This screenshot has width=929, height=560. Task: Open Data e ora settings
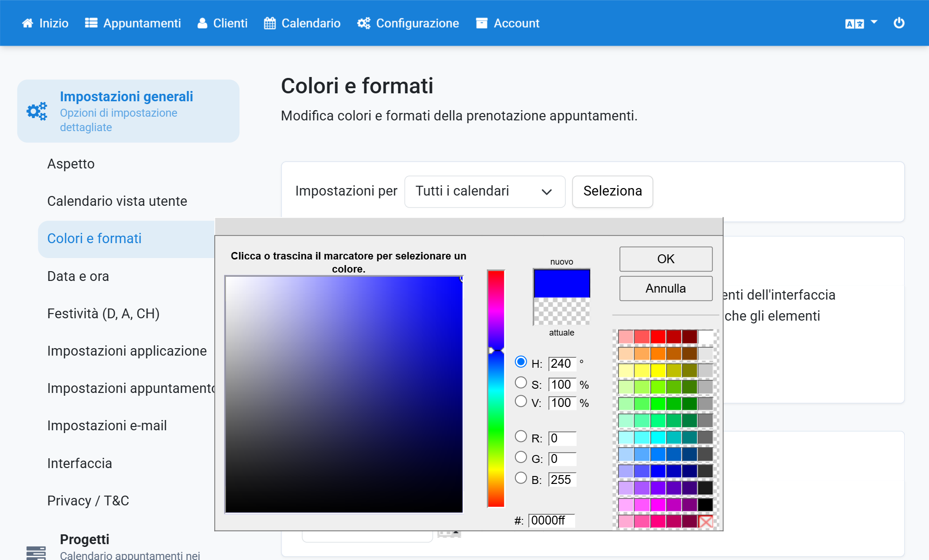tap(78, 276)
